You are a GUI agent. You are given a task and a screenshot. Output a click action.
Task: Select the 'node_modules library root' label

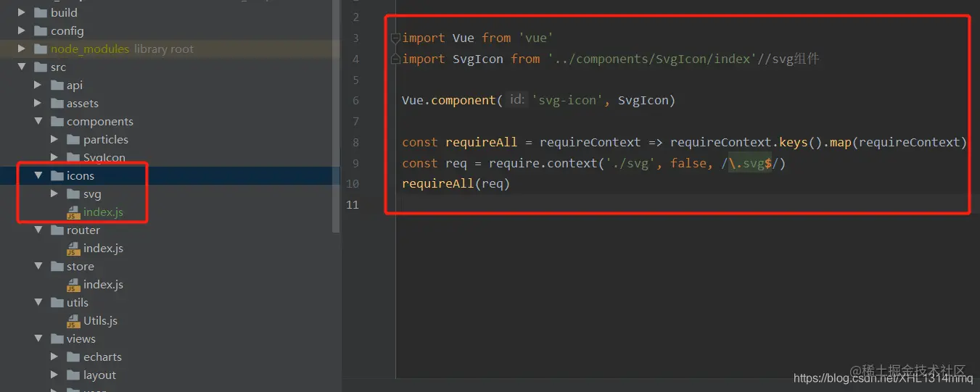point(122,49)
